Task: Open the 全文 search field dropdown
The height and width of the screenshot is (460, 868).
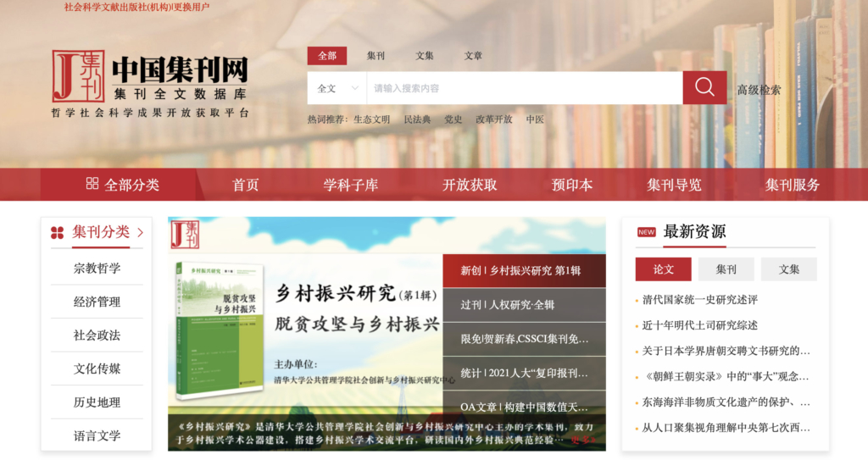Action: click(x=337, y=88)
